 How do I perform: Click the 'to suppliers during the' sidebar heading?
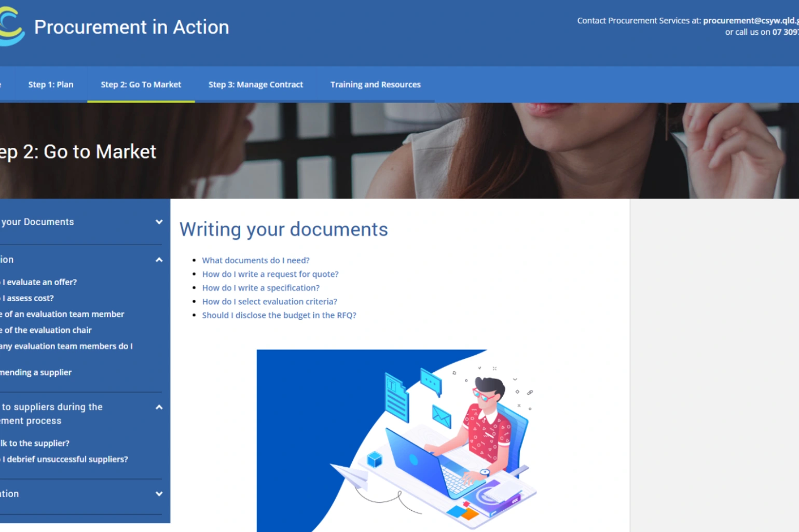tap(51, 414)
